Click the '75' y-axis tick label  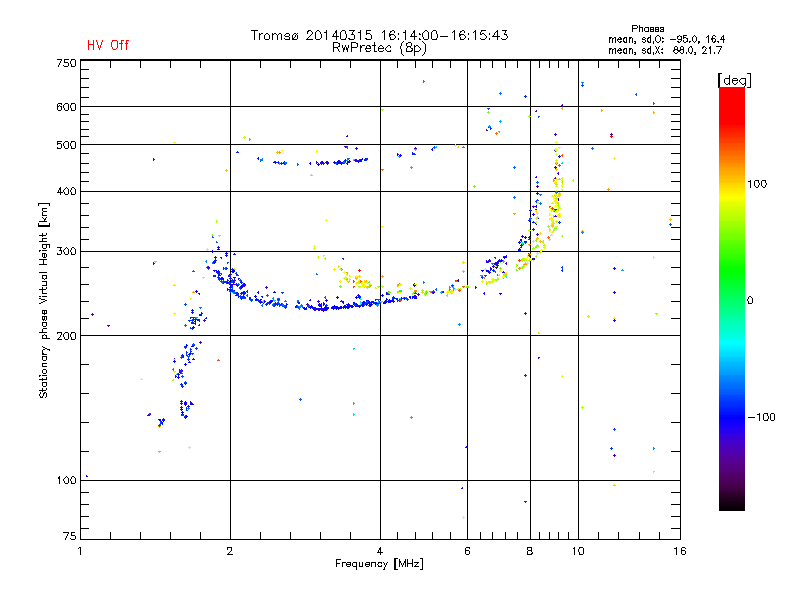pyautogui.click(x=70, y=536)
